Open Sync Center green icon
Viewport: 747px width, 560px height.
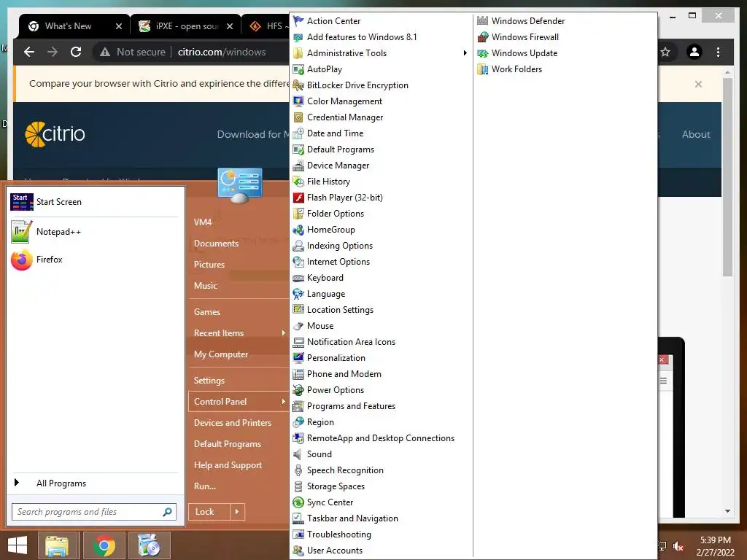tap(298, 502)
